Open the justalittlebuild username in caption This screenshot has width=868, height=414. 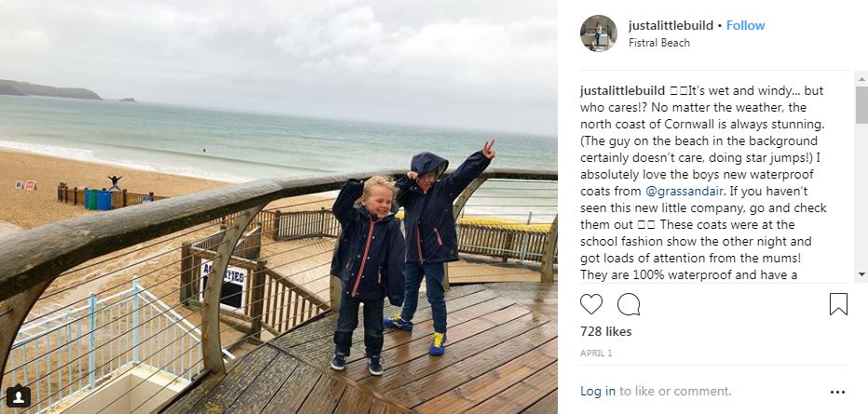621,90
